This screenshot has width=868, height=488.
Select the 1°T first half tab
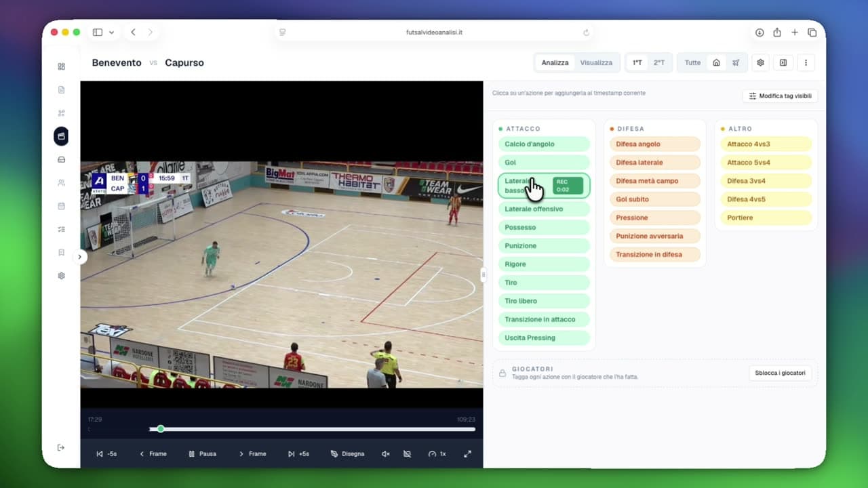coord(637,62)
